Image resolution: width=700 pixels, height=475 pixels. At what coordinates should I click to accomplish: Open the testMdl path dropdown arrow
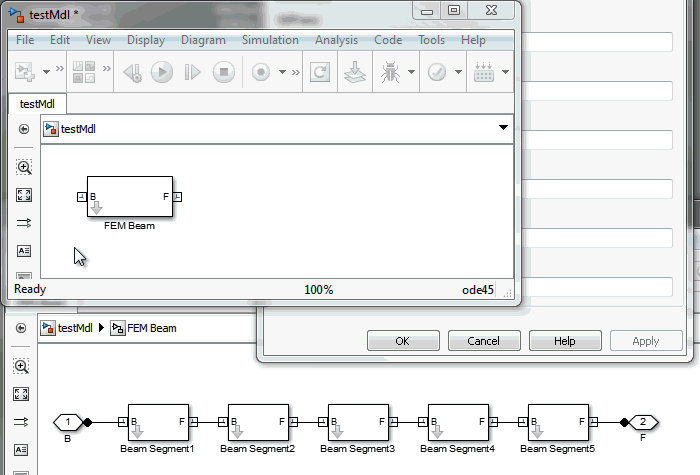(x=503, y=128)
